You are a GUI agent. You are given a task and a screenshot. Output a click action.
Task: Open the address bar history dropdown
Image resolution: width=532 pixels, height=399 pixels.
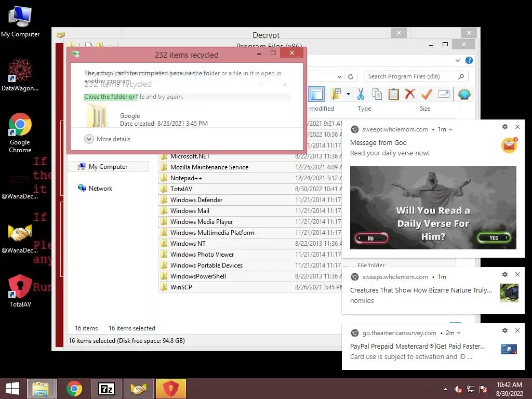click(339, 77)
